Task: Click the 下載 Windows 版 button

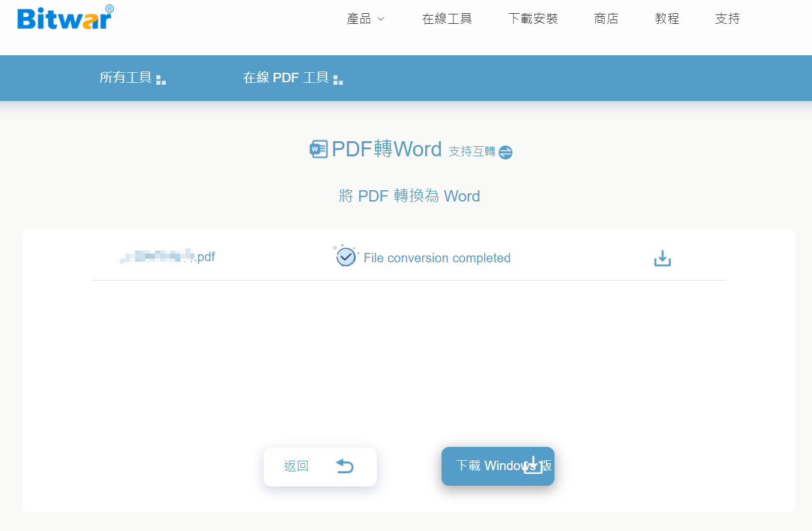Action: click(498, 466)
